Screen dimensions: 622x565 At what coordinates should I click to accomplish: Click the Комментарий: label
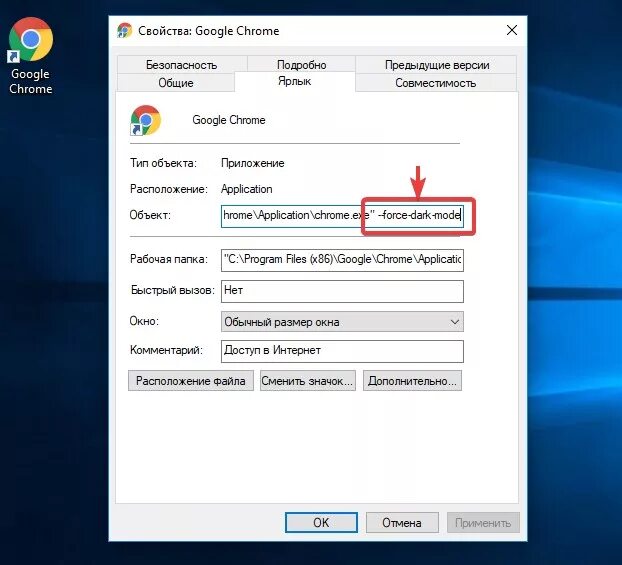pyautogui.click(x=166, y=350)
